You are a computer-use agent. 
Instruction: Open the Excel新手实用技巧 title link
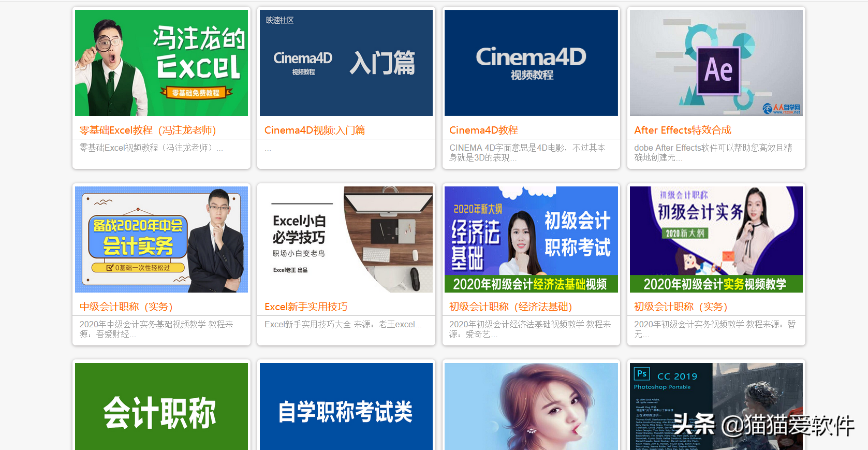(x=306, y=307)
